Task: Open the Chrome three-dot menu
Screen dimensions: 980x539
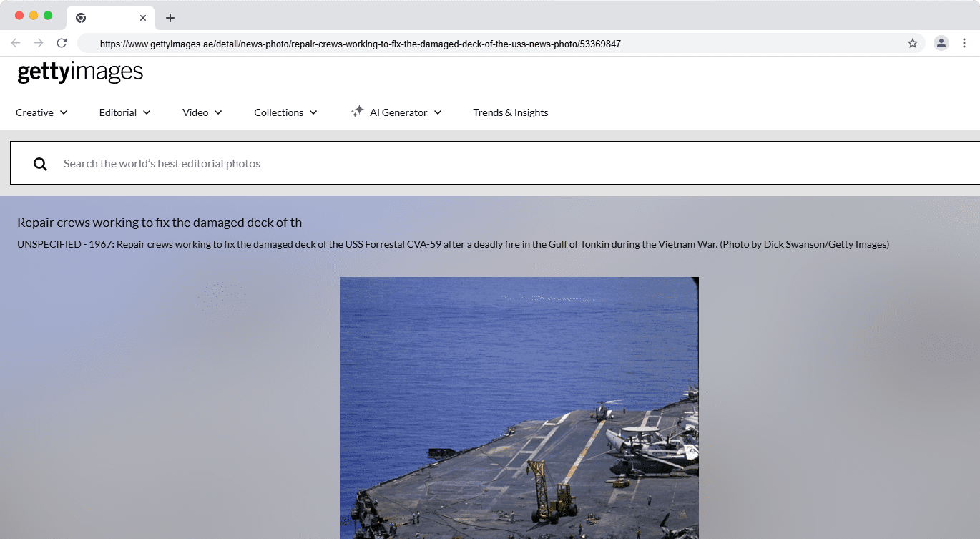Action: tap(964, 43)
